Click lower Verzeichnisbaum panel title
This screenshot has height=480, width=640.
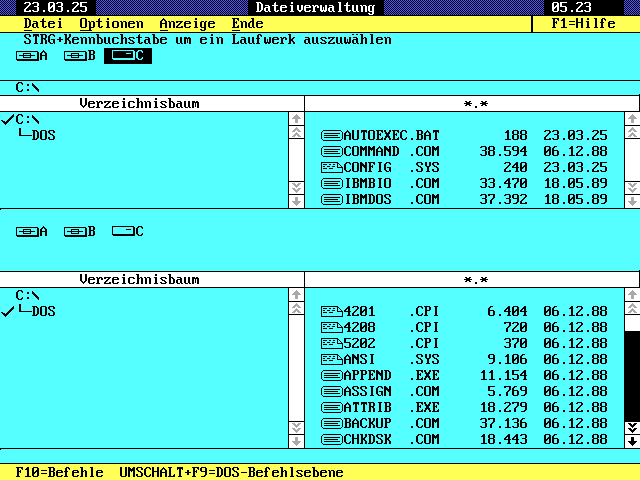(x=140, y=280)
